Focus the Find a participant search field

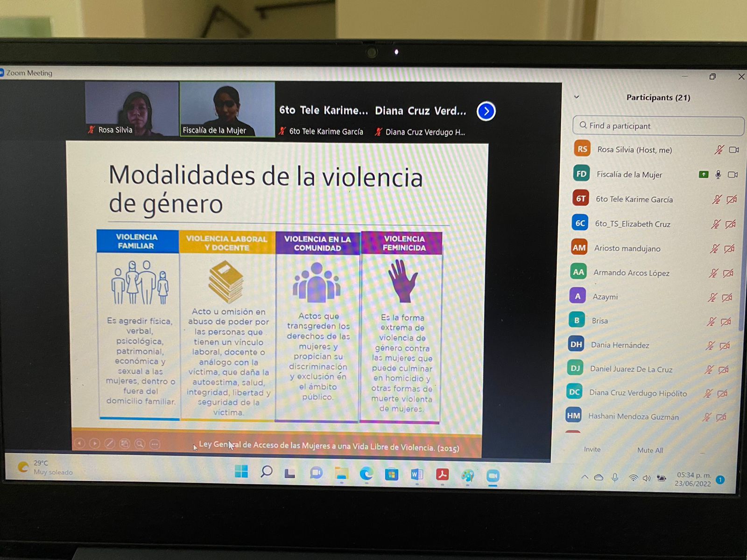tap(658, 126)
